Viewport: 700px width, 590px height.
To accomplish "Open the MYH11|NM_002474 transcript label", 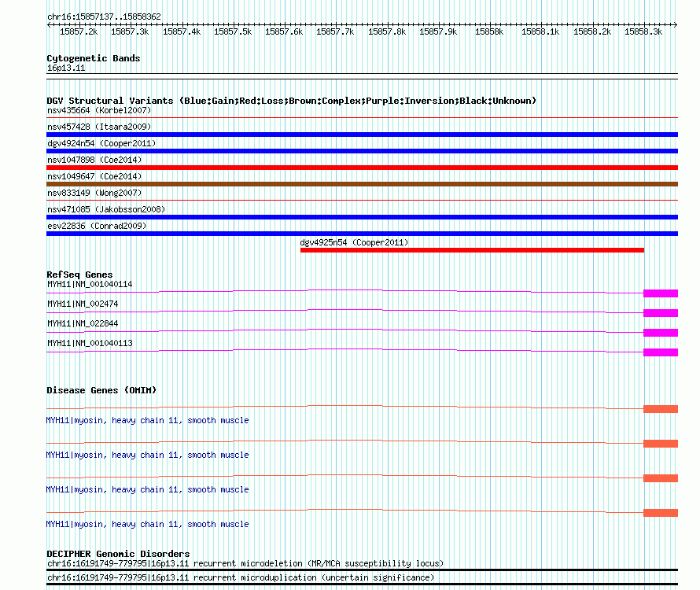I will (x=83, y=304).
